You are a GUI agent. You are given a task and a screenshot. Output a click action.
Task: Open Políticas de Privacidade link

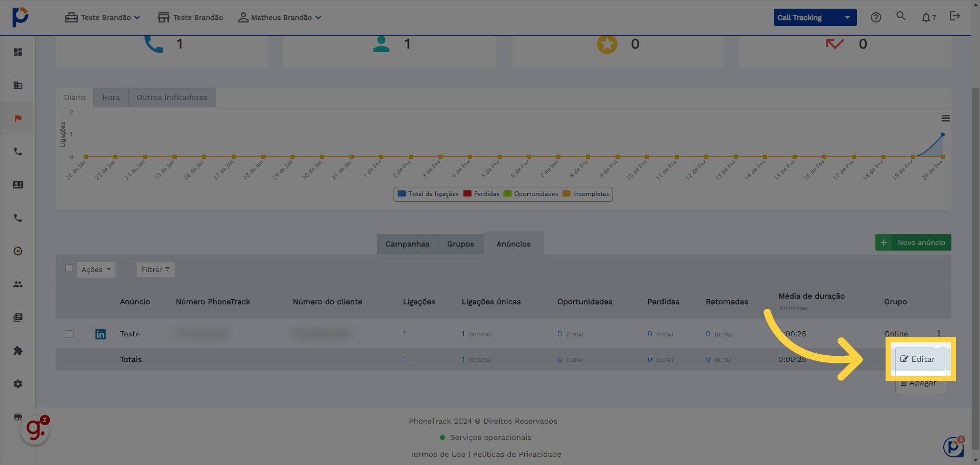pos(517,454)
